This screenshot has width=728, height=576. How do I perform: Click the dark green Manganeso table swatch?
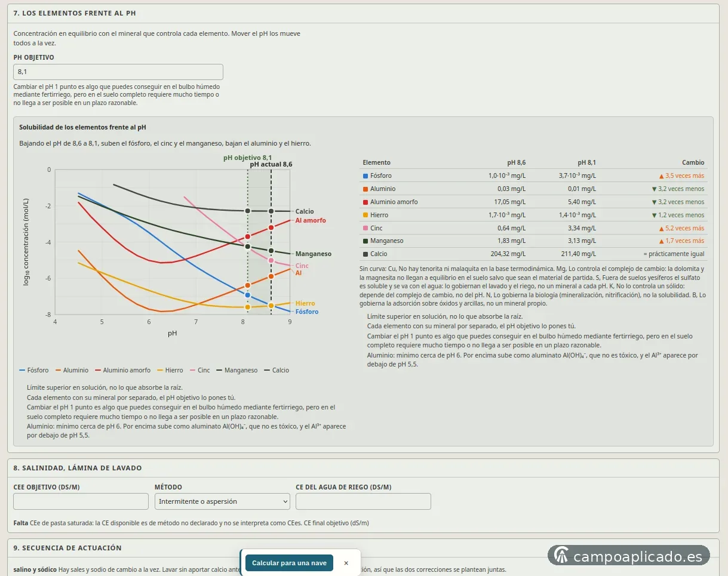tap(365, 241)
